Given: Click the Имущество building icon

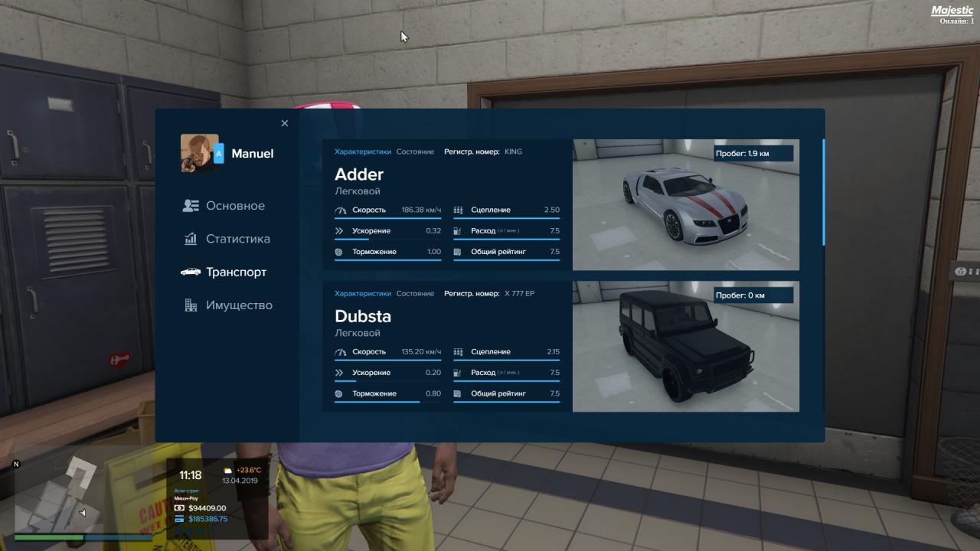Looking at the screenshot, I should [191, 305].
